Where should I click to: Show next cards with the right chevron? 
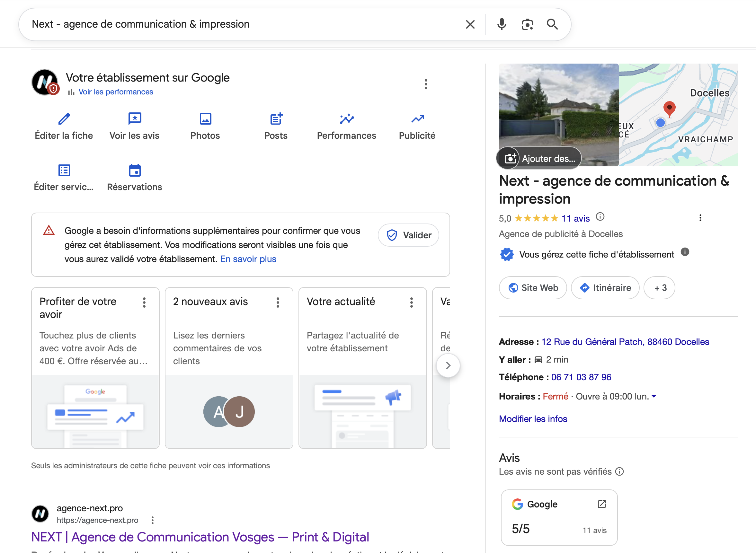(x=448, y=365)
